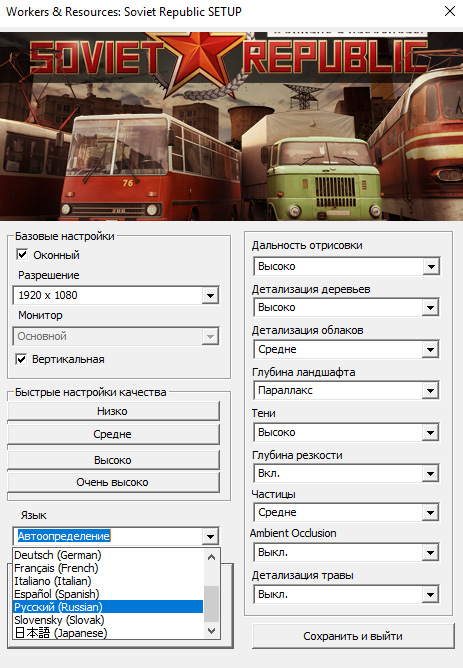Select Español (Spanish) from language list
The image size is (463, 668).
pos(108,594)
